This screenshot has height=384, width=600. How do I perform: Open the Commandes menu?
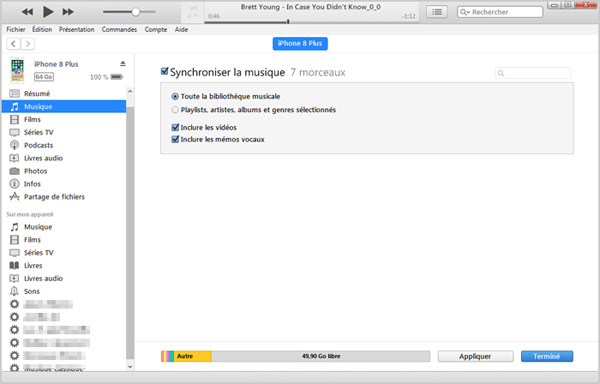[119, 29]
